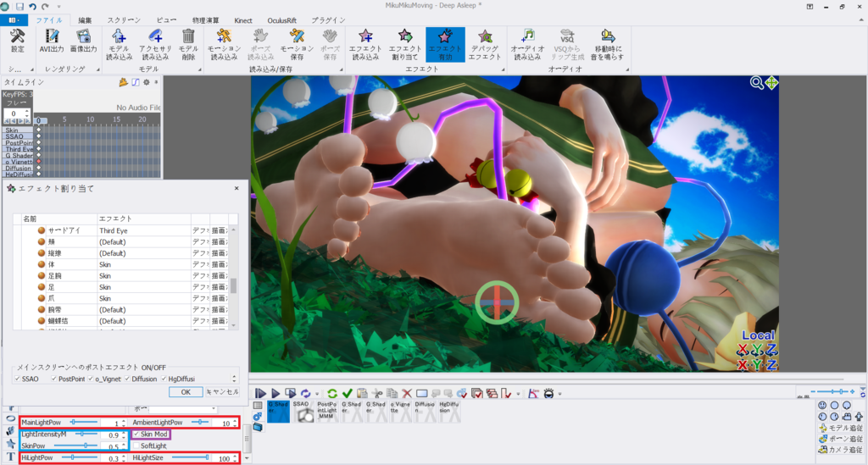
Task: Increase the MainLightPow value using the stepper
Action: 125,419
